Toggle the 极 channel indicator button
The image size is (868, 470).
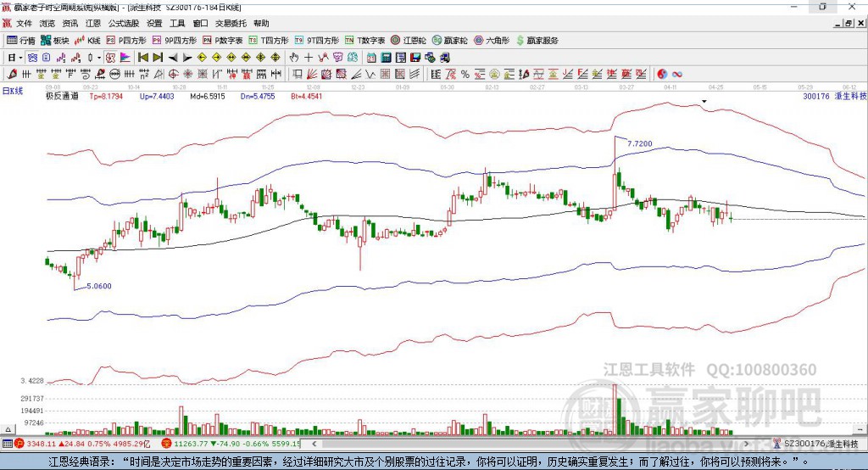[111, 58]
